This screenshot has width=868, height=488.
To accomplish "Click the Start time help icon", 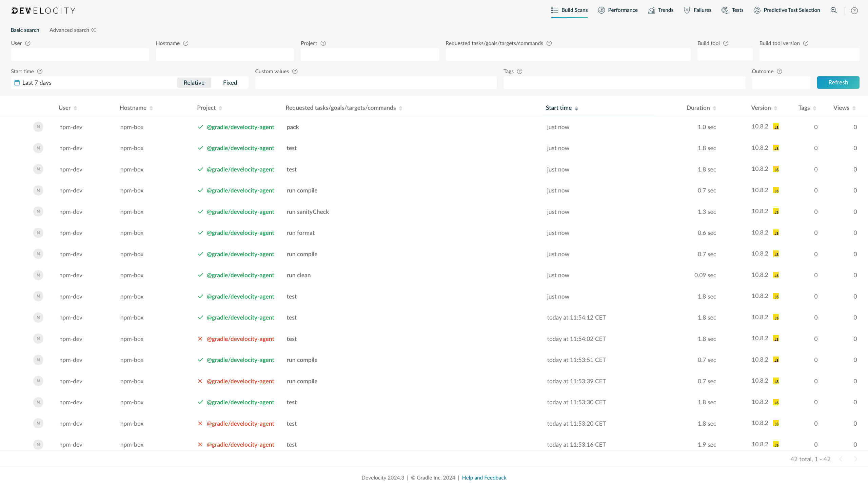I will point(40,71).
